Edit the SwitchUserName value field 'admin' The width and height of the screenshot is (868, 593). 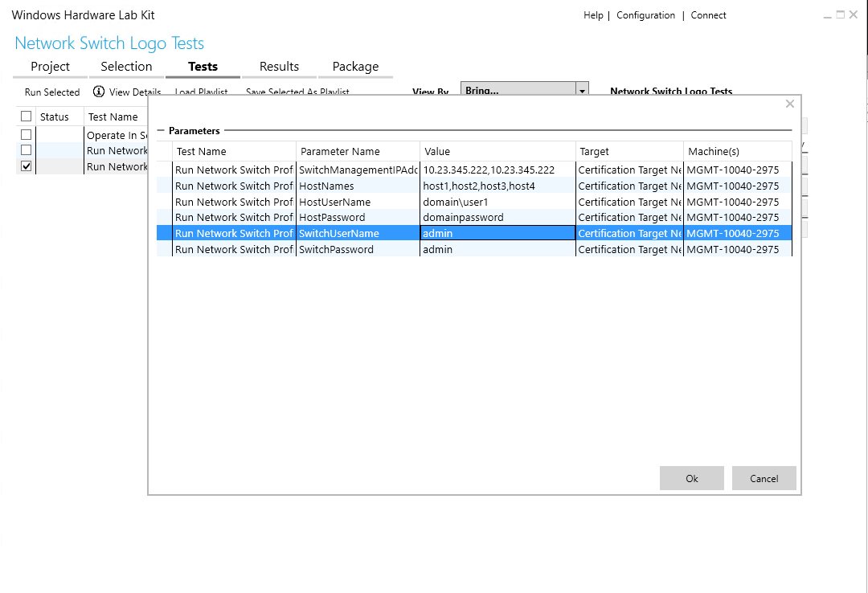pyautogui.click(x=497, y=233)
